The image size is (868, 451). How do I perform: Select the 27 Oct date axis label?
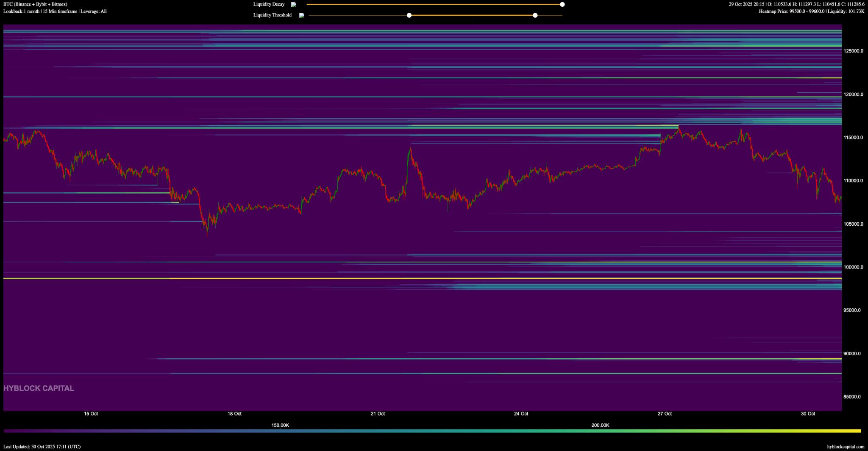(x=665, y=414)
